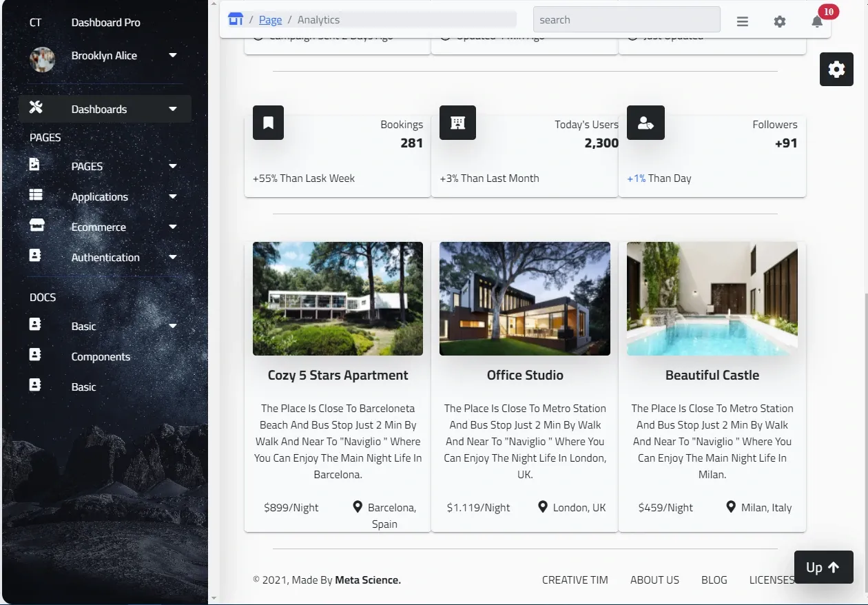The width and height of the screenshot is (868, 605).
Task: Click the Up button
Action: pyautogui.click(x=824, y=567)
